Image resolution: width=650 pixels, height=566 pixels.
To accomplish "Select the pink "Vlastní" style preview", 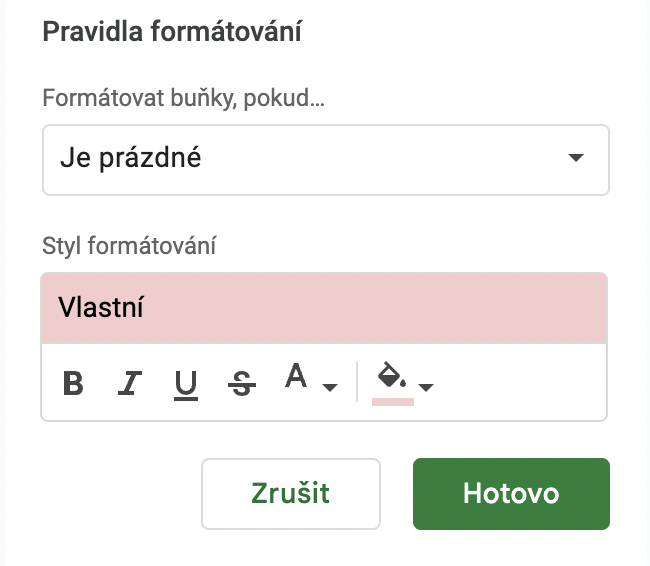I will [x=324, y=308].
